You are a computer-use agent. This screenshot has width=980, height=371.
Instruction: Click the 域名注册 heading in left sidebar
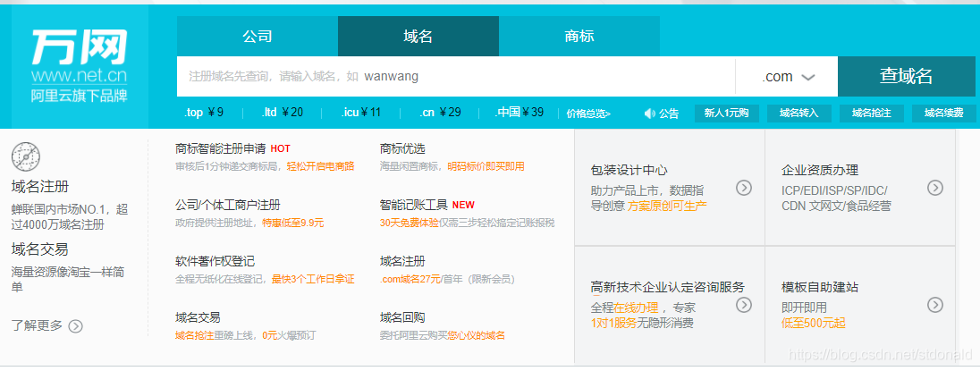click(x=40, y=187)
